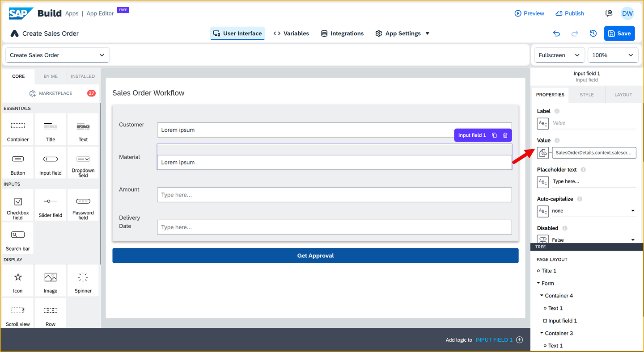
Task: Select Title 1 in the tree
Action: (549, 271)
